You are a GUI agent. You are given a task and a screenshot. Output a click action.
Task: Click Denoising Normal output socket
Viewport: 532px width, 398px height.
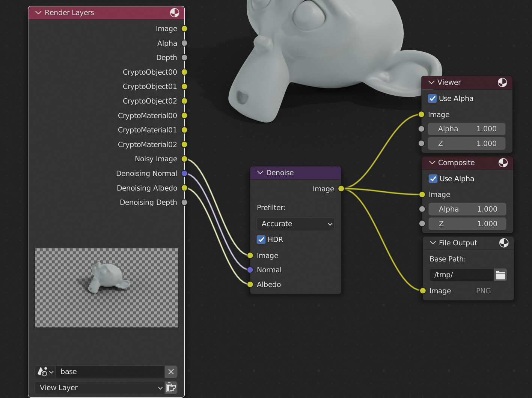(x=184, y=173)
